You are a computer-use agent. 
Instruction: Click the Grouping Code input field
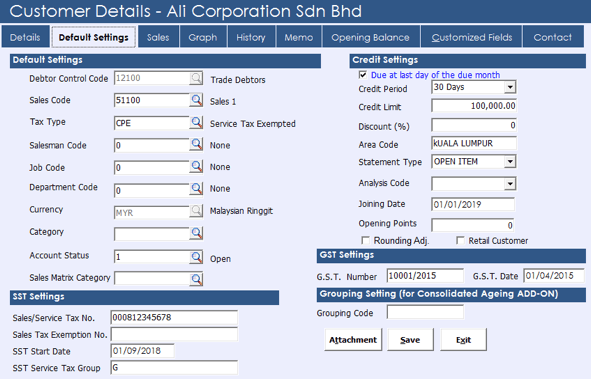(425, 312)
